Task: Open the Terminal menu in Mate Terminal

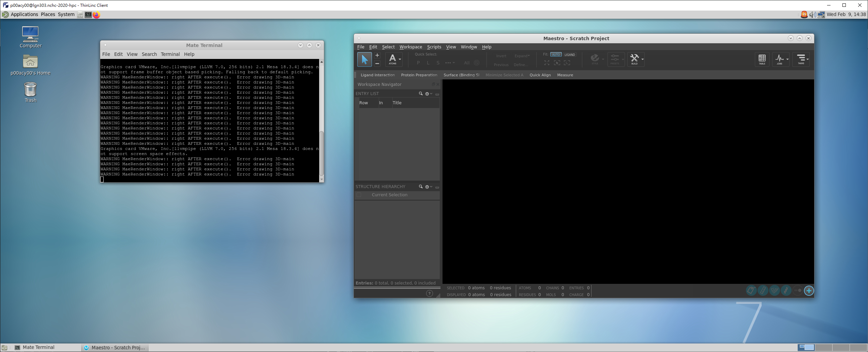Action: pos(170,54)
